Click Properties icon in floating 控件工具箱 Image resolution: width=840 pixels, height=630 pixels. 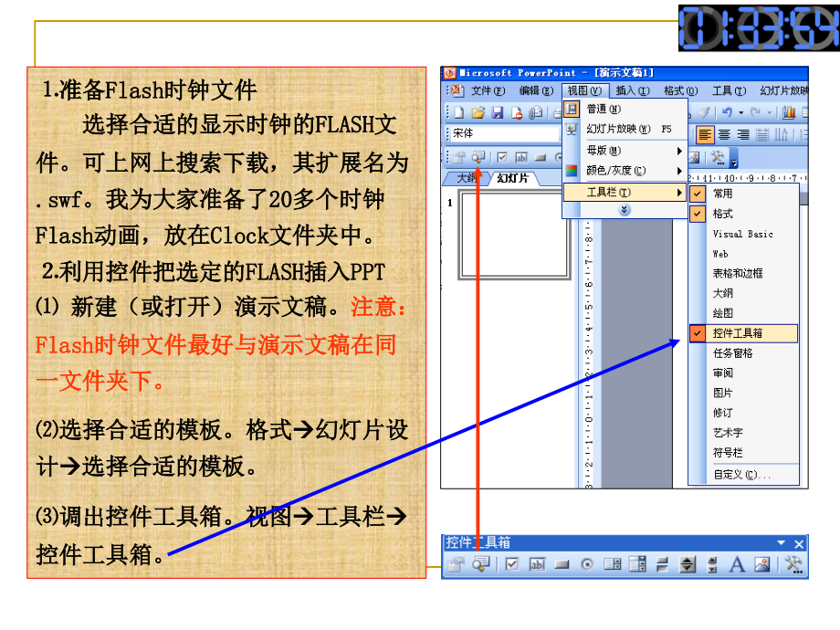pyautogui.click(x=456, y=564)
